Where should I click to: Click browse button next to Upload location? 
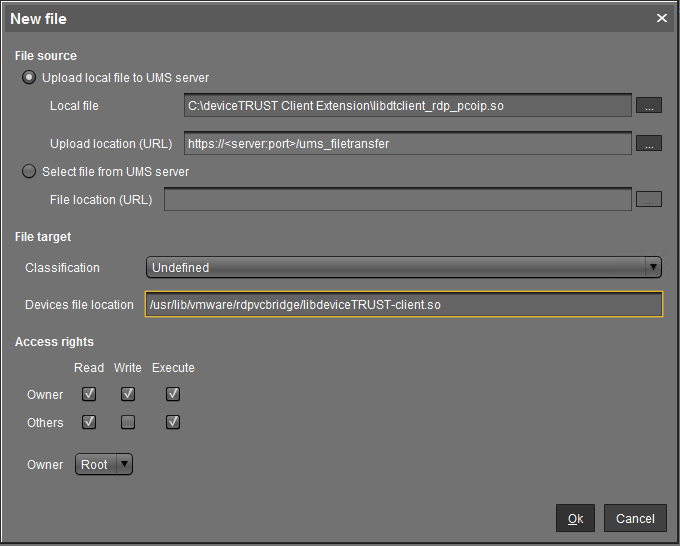(649, 144)
